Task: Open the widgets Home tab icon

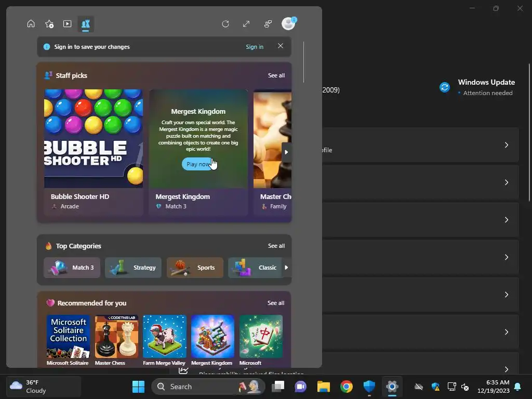Action: (x=31, y=24)
